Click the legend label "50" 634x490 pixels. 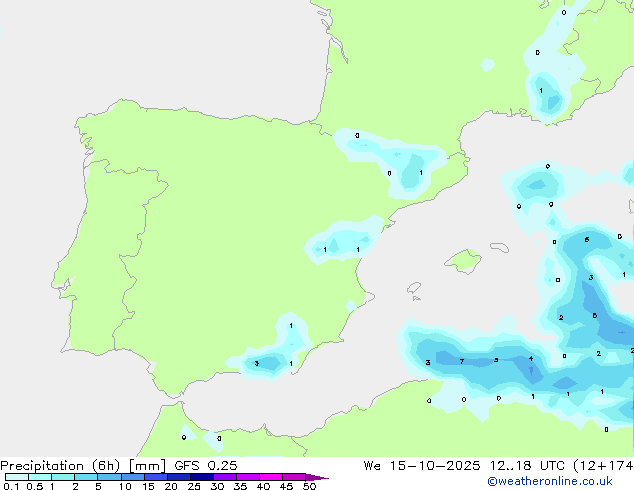pos(309,486)
